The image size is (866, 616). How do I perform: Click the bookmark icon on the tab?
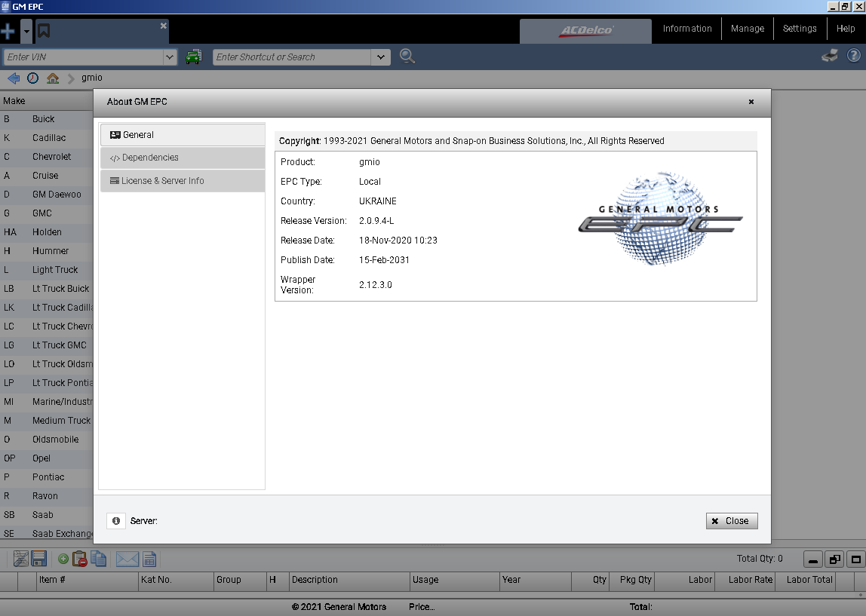[44, 31]
